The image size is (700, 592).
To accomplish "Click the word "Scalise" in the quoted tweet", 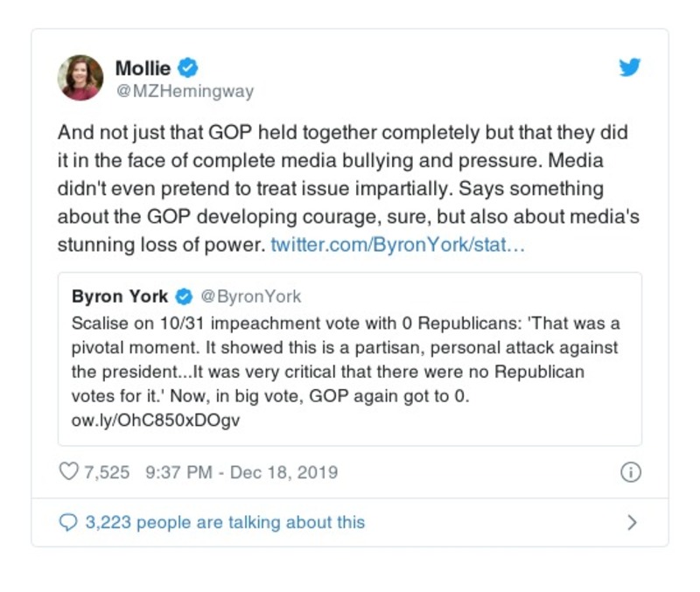I will tap(99, 324).
